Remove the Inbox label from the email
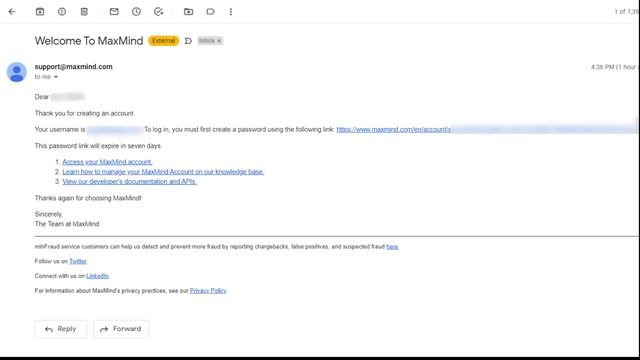Image resolution: width=640 pixels, height=360 pixels. pos(219,41)
